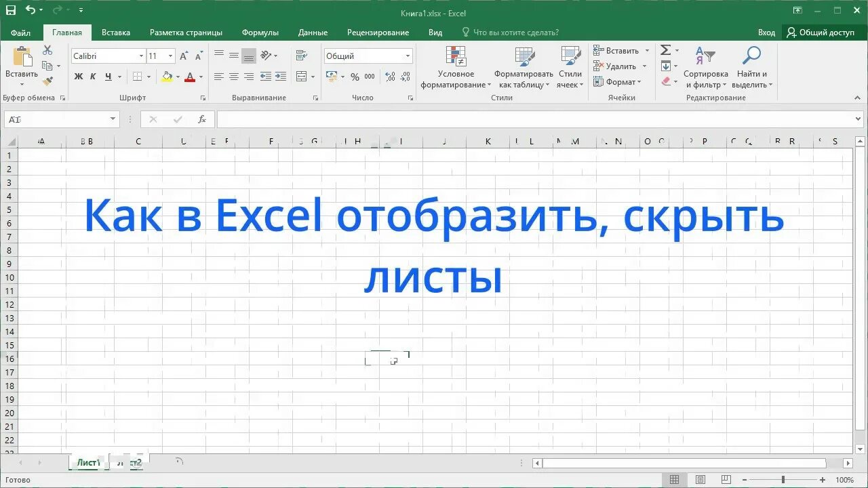Click the yellow Fill Color bucket
The image size is (868, 488).
click(x=167, y=77)
